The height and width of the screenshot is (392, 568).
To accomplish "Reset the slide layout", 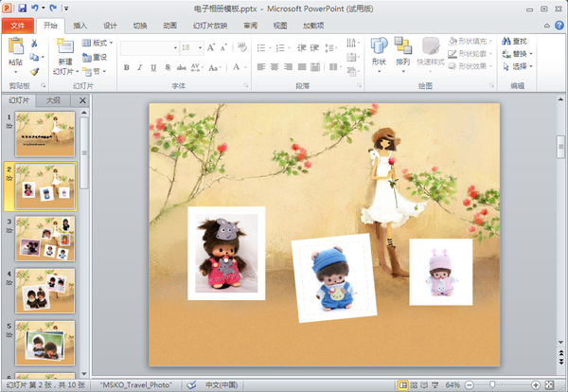I will 95,57.
